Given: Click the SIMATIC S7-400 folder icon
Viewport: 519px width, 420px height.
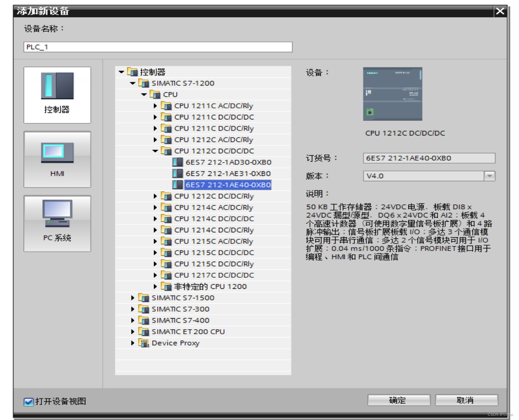Looking at the screenshot, I should [144, 320].
